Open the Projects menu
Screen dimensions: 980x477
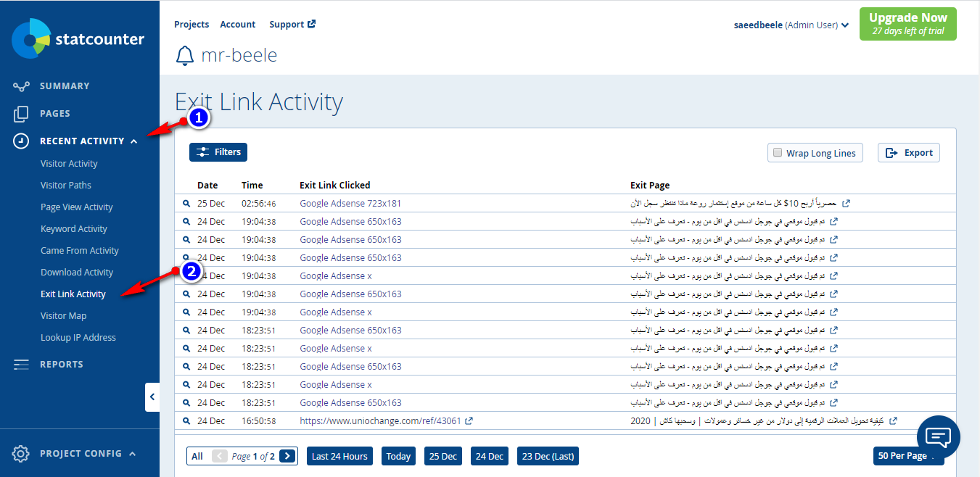coord(192,24)
